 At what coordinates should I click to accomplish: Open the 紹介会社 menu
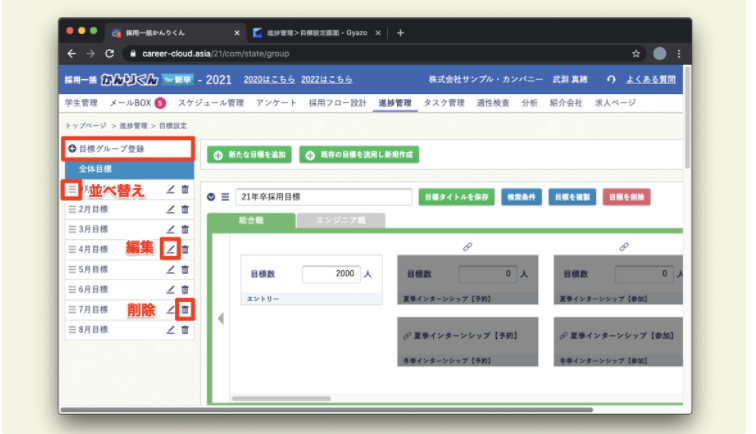pyautogui.click(x=566, y=103)
